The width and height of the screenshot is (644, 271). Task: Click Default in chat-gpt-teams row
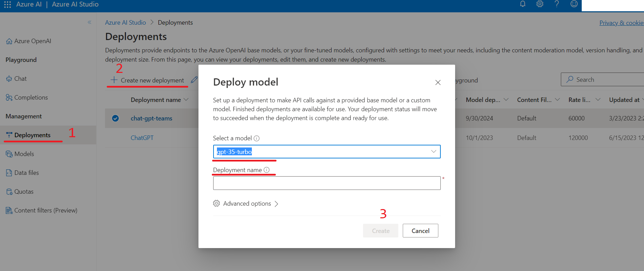click(x=527, y=118)
